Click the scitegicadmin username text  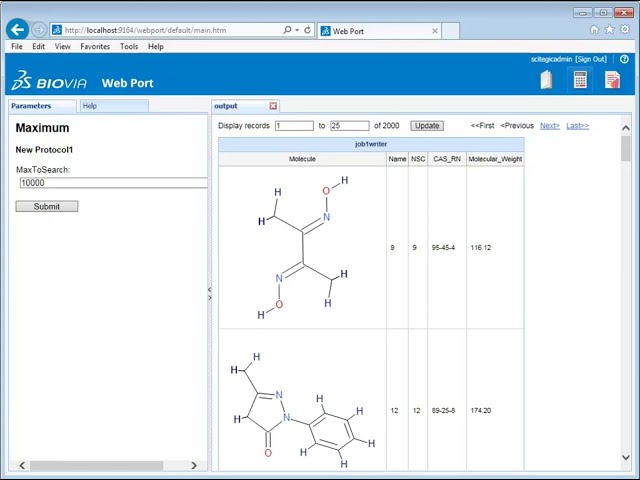pos(551,59)
